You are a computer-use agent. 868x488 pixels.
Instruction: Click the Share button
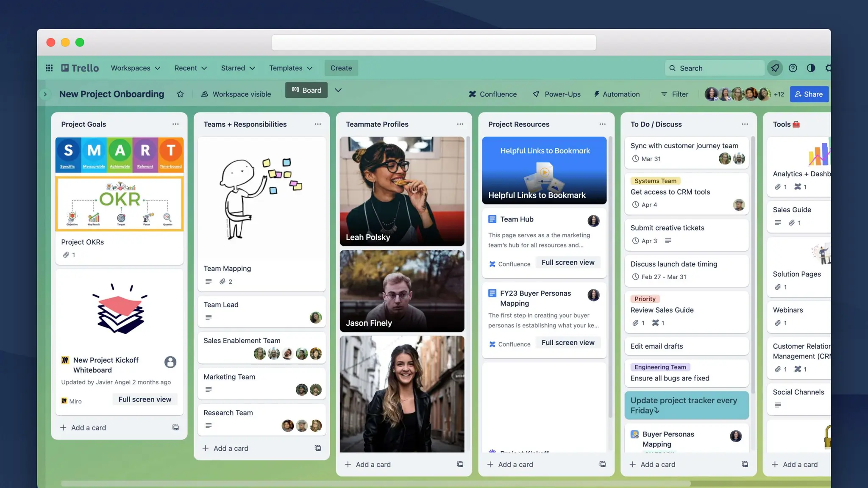coord(809,94)
